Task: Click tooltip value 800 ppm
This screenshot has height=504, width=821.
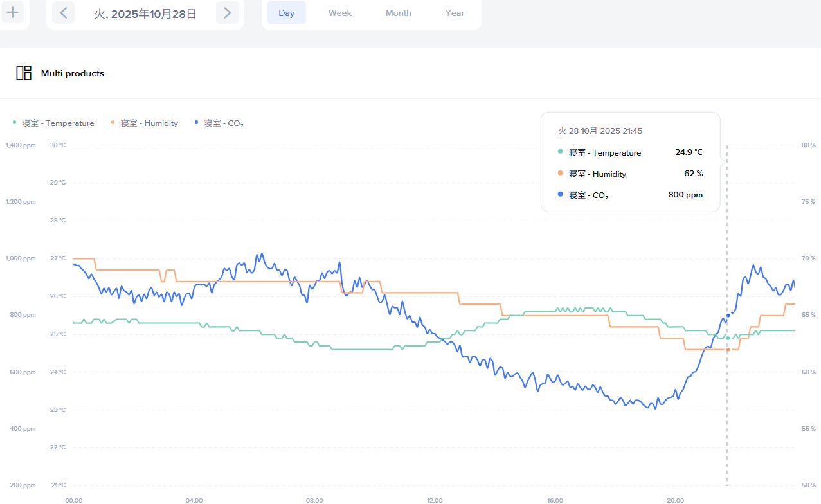Action: point(685,194)
